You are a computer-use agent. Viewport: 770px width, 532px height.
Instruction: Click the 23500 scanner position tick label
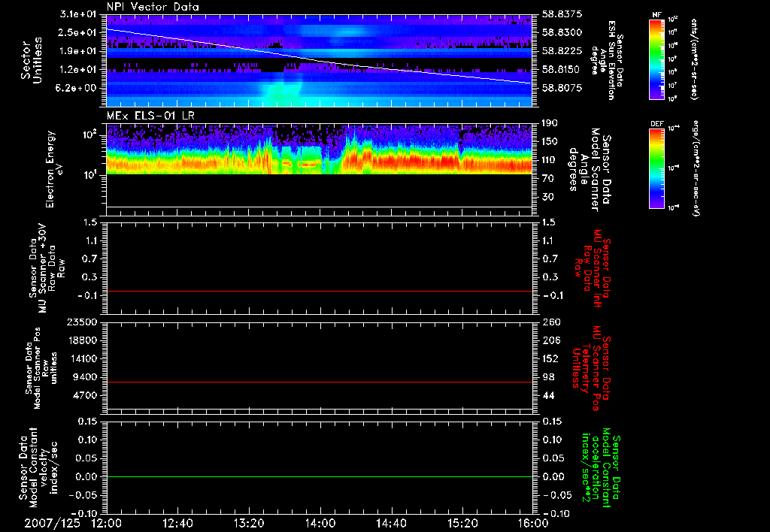[x=82, y=322]
